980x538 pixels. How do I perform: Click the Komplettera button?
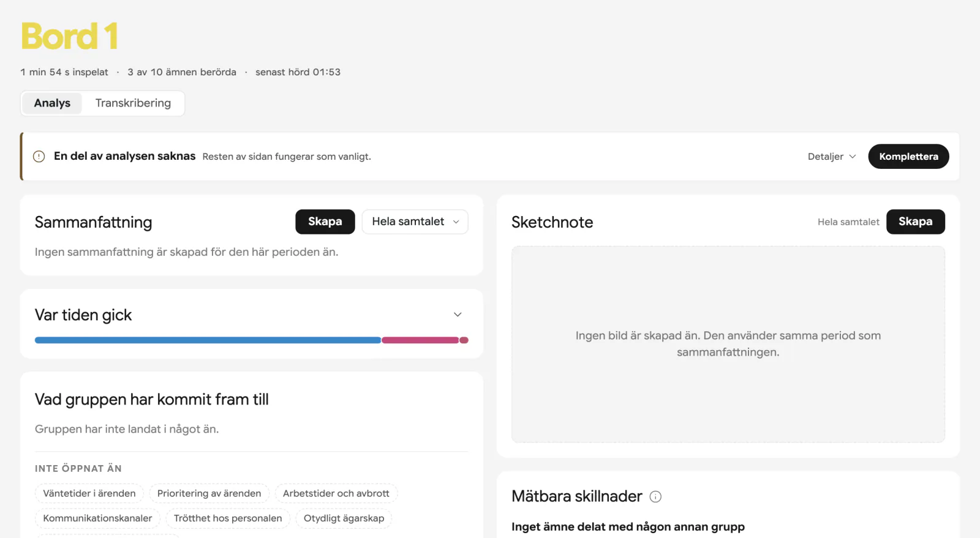click(908, 157)
